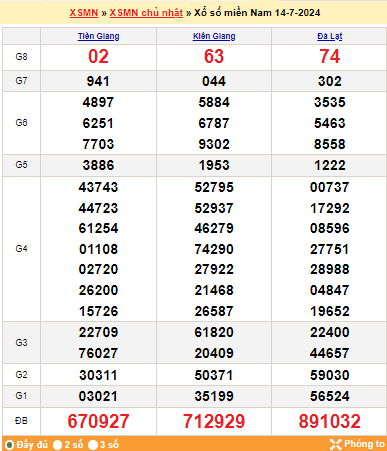Open the Kiên Giang province link
This screenshot has width=387, height=451.
[x=214, y=36]
